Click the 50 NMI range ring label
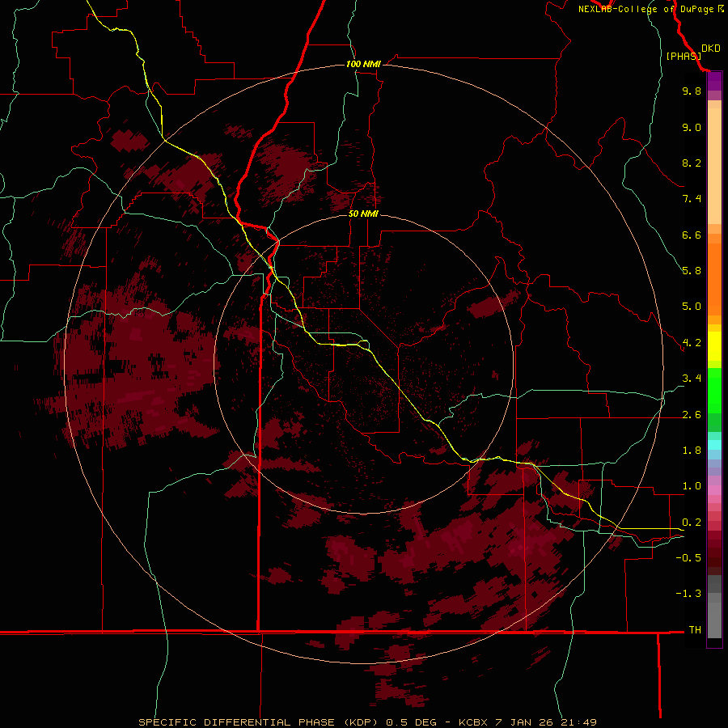Viewport: 728px width, 728px height. 363,214
